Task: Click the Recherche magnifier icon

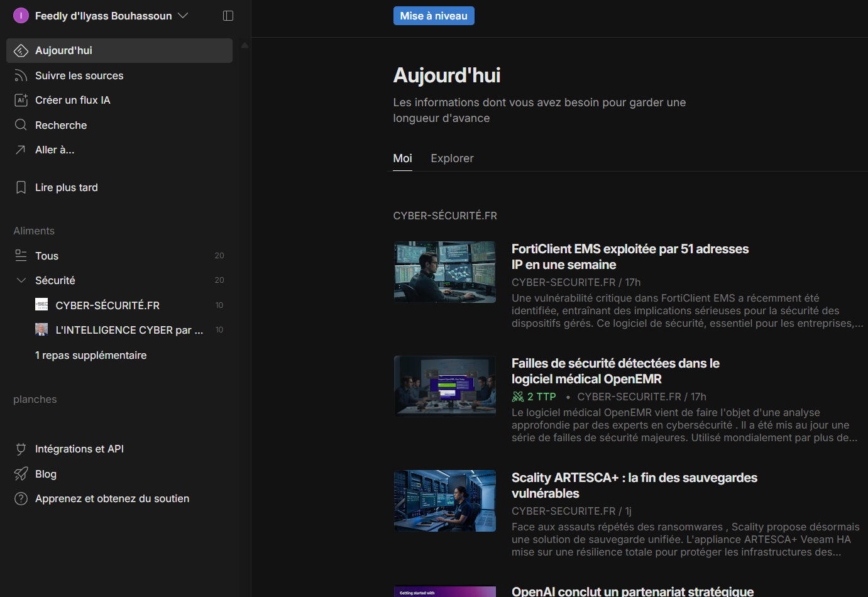Action: pyautogui.click(x=21, y=125)
